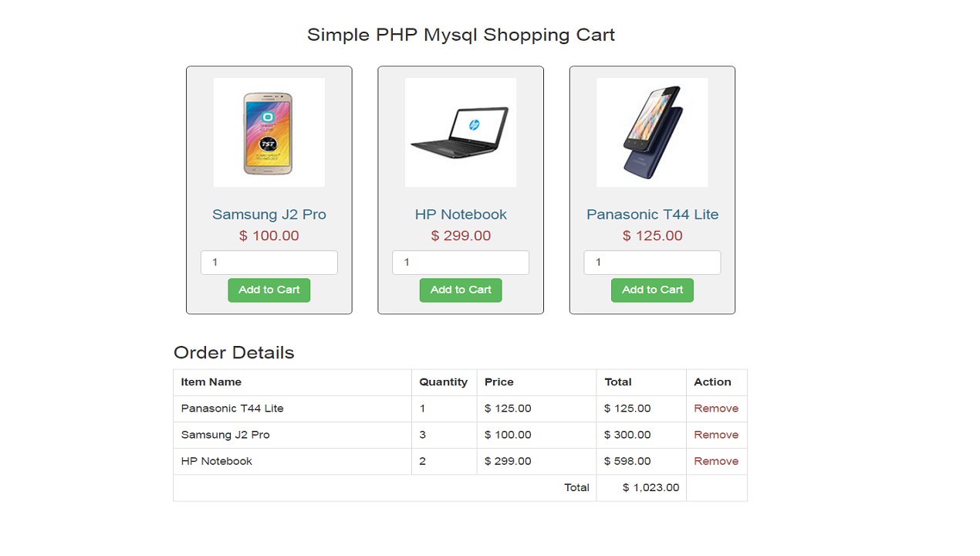Click Add to Cart for HP Notebook
The image size is (980, 556).
[461, 290]
